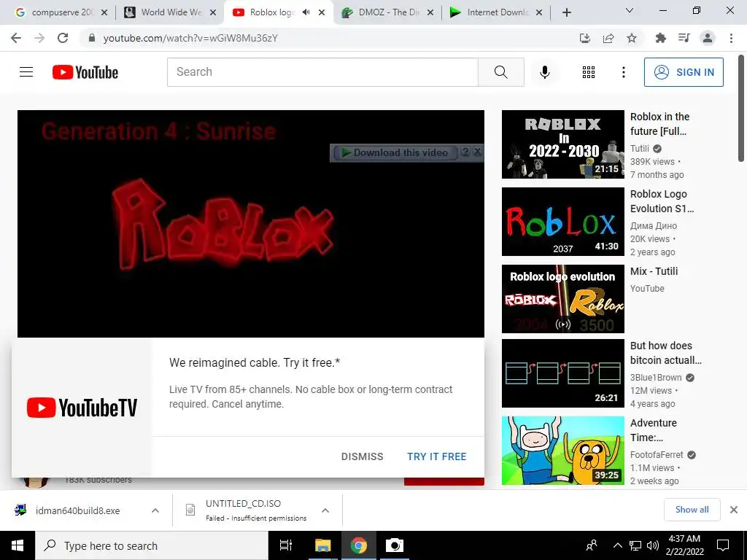The width and height of the screenshot is (747, 560).
Task: Dismiss the YouTube TV promotion
Action: click(x=362, y=456)
